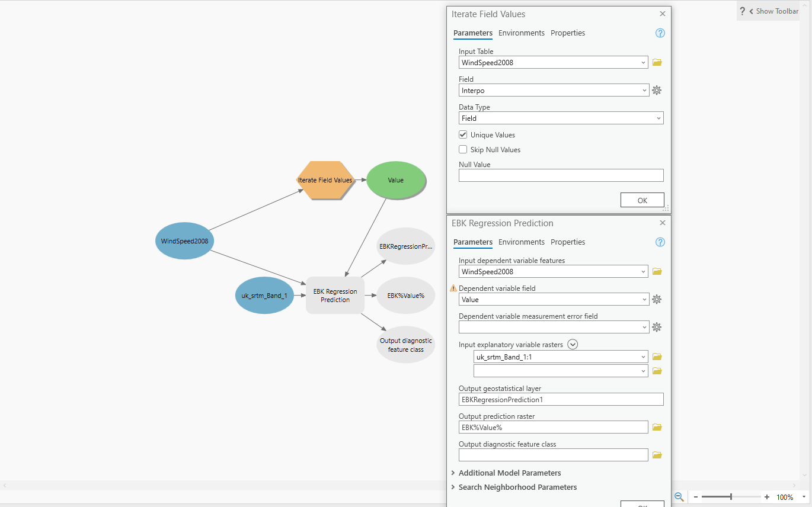812x507 pixels.
Task: Toggle the Unique Values checkbox
Action: (x=463, y=135)
